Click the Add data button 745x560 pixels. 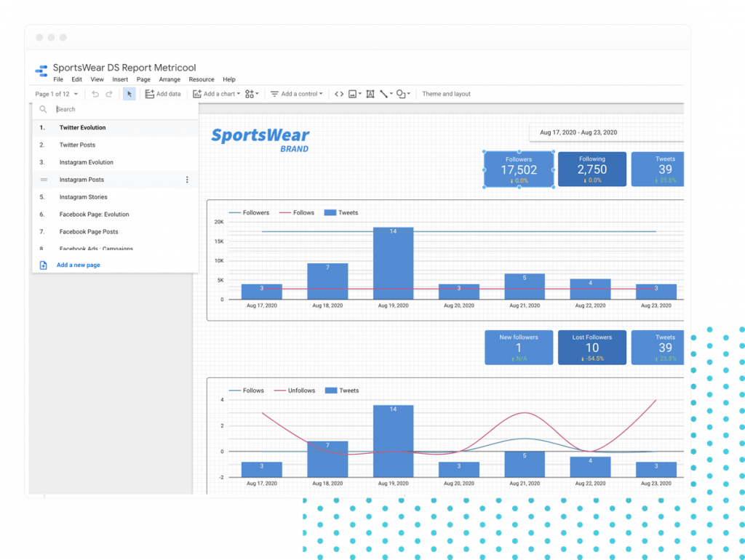tap(163, 94)
